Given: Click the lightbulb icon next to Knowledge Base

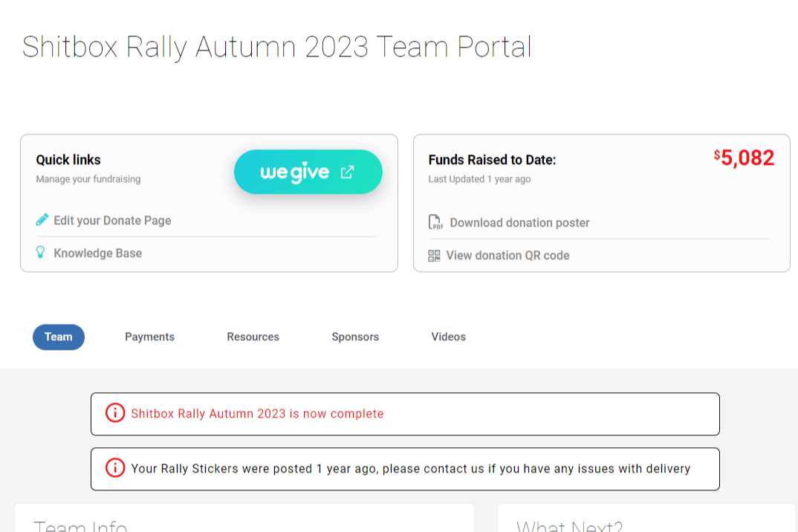Looking at the screenshot, I should 42,253.
